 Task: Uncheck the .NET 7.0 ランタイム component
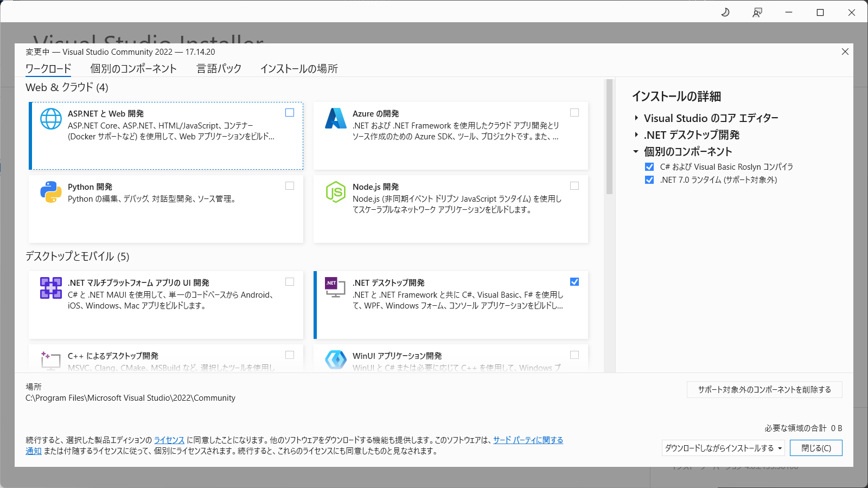tap(649, 180)
